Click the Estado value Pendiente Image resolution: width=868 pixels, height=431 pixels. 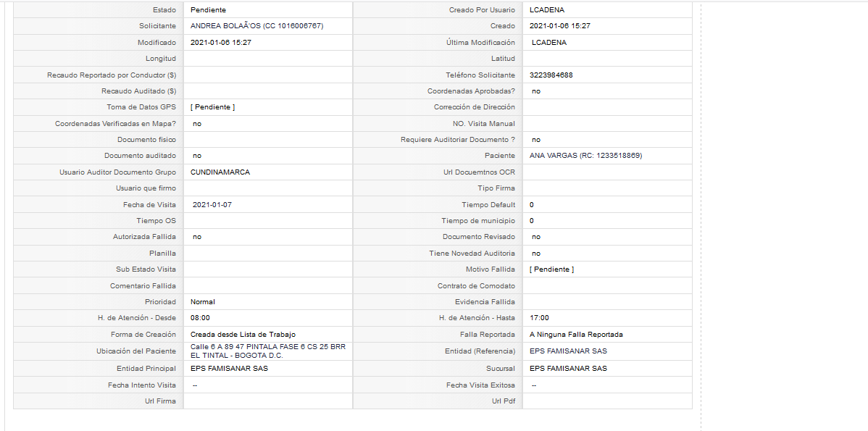pyautogui.click(x=208, y=10)
